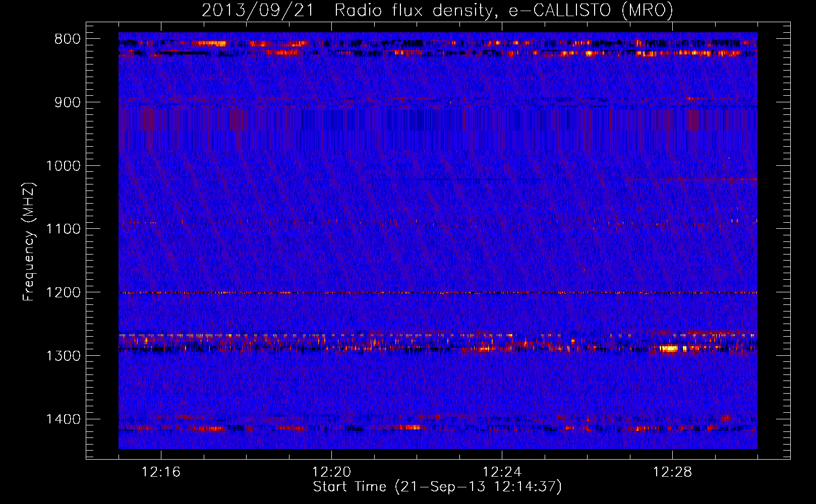816x504 pixels.
Task: Select the '1300' frequency axis label
Action: 63,356
